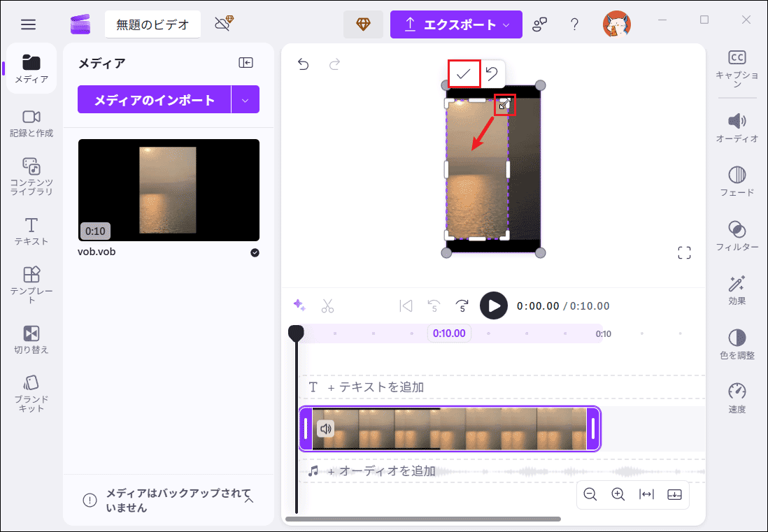This screenshot has width=768, height=532.
Task: Confirm crop with the checkmark button
Action: coord(464,73)
